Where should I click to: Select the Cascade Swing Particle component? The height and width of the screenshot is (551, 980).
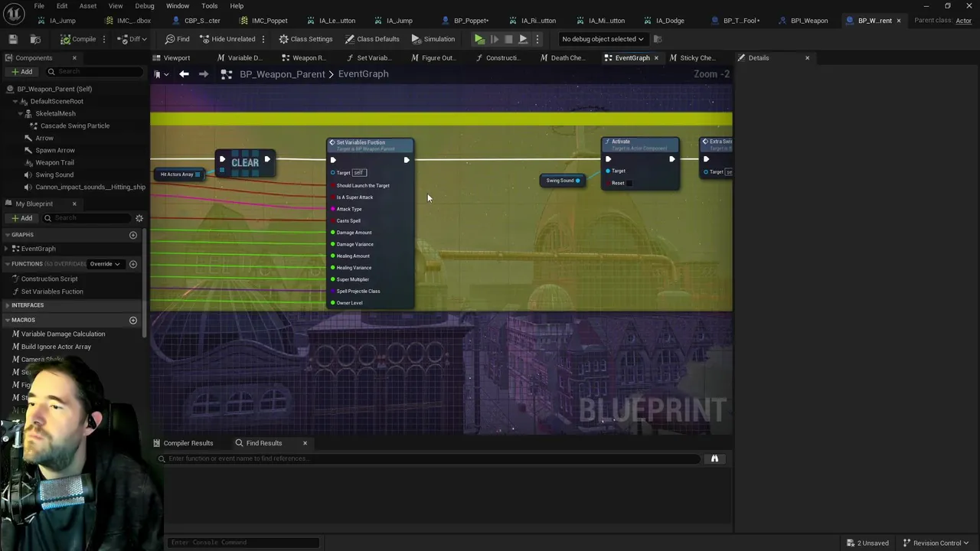(x=75, y=126)
